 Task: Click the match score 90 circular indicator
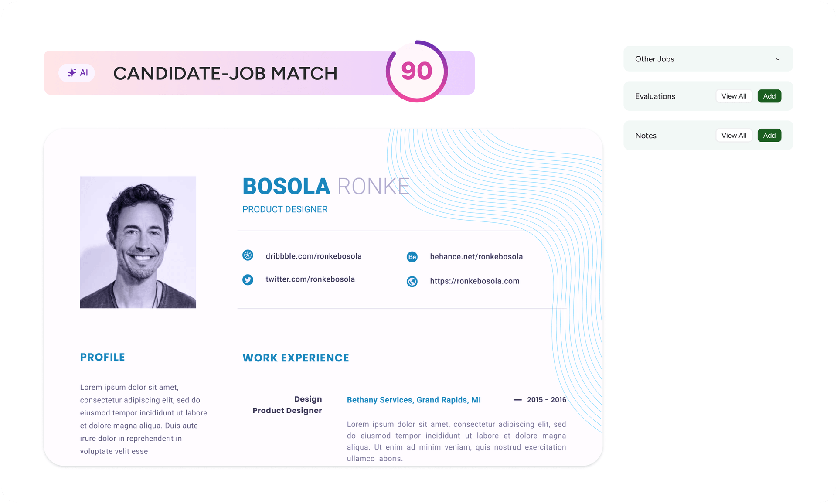(416, 71)
